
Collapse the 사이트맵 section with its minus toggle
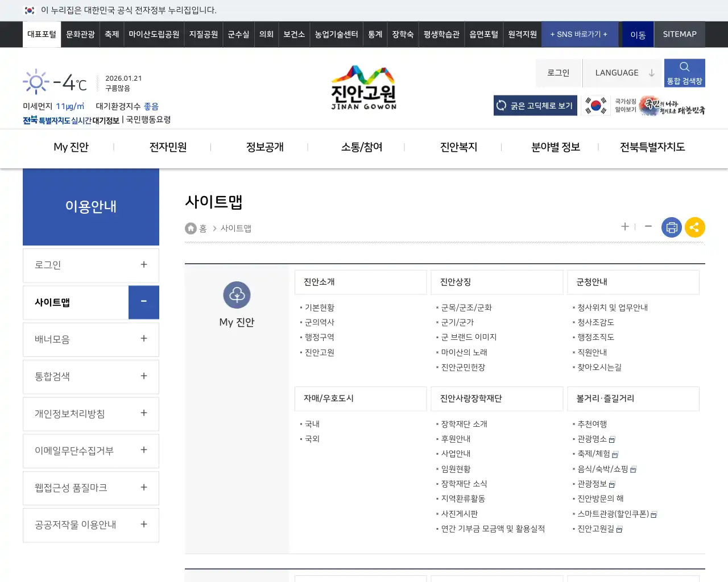[x=143, y=302]
